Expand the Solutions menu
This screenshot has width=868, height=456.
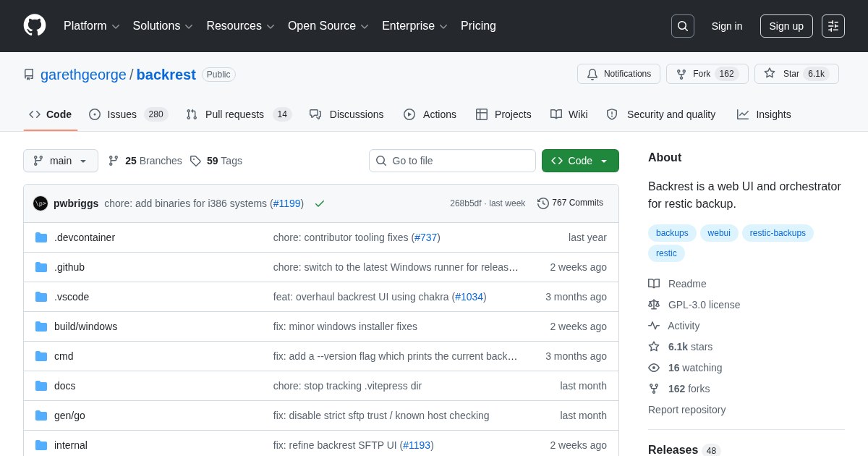163,26
